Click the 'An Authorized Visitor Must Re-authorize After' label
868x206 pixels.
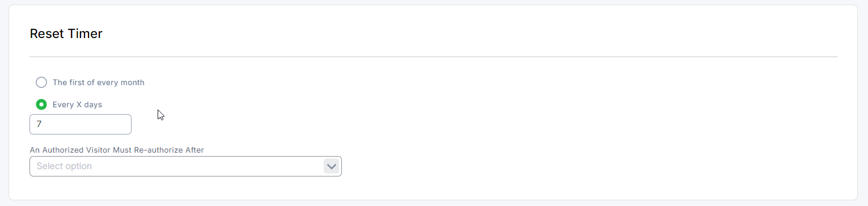(x=117, y=150)
